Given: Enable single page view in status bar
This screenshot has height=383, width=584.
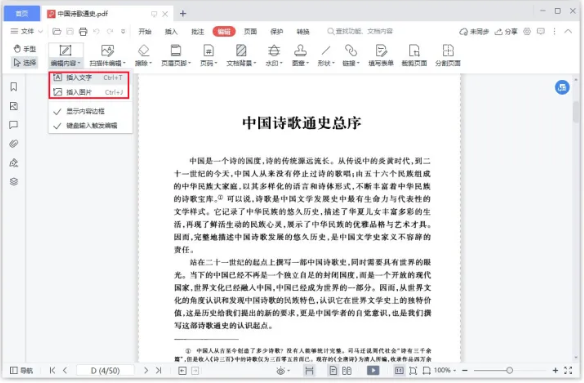Looking at the screenshot, I should pos(333,370).
